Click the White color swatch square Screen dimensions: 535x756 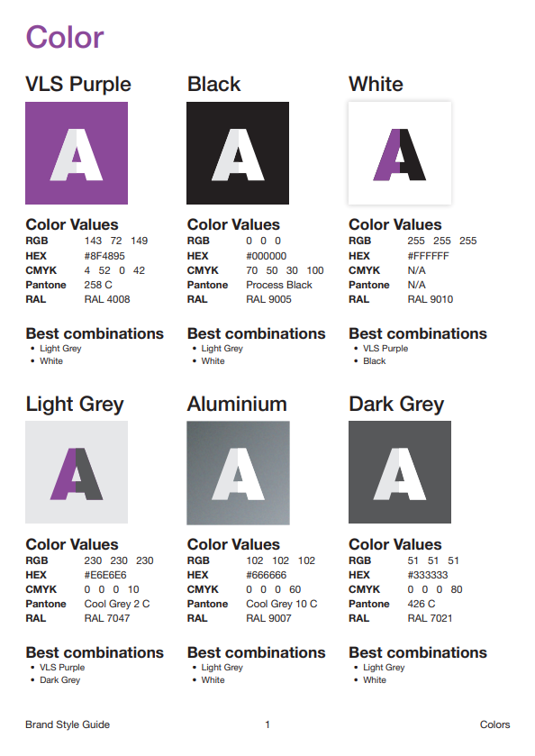[x=400, y=153]
